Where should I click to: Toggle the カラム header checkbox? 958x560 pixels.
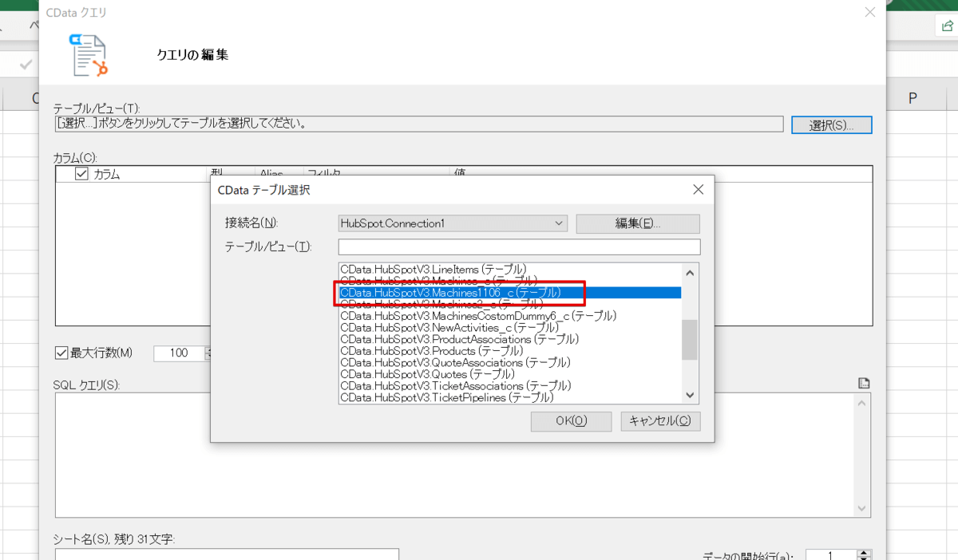click(81, 174)
